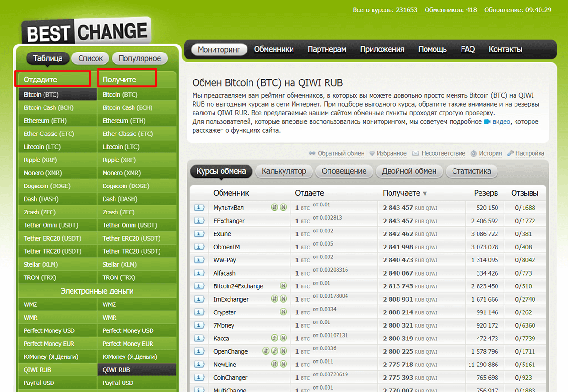Viewport: 568px width, 392px height.
Task: Click the История link
Action: (x=490, y=153)
